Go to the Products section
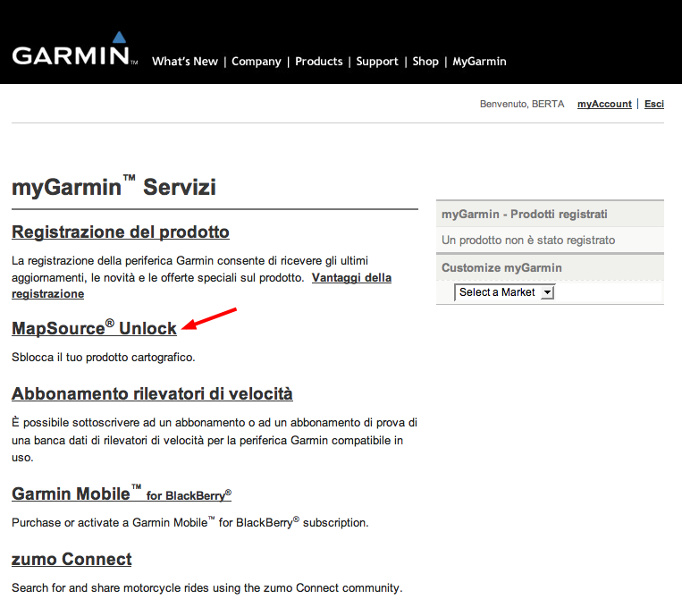The height and width of the screenshot is (616, 682). [x=319, y=62]
